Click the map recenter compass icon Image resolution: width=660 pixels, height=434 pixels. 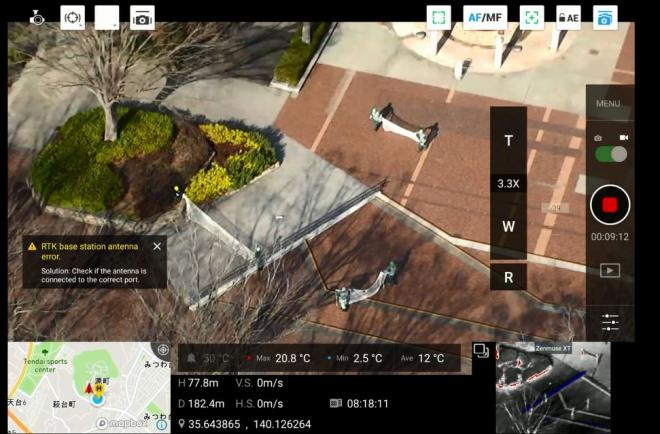163,350
